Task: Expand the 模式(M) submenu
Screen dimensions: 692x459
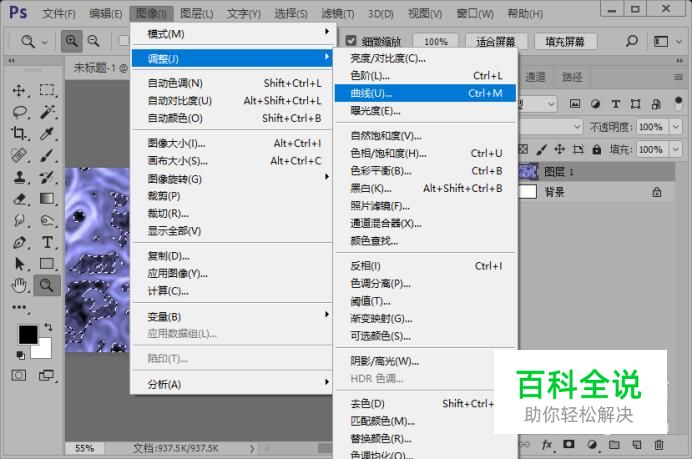Action: (232, 34)
